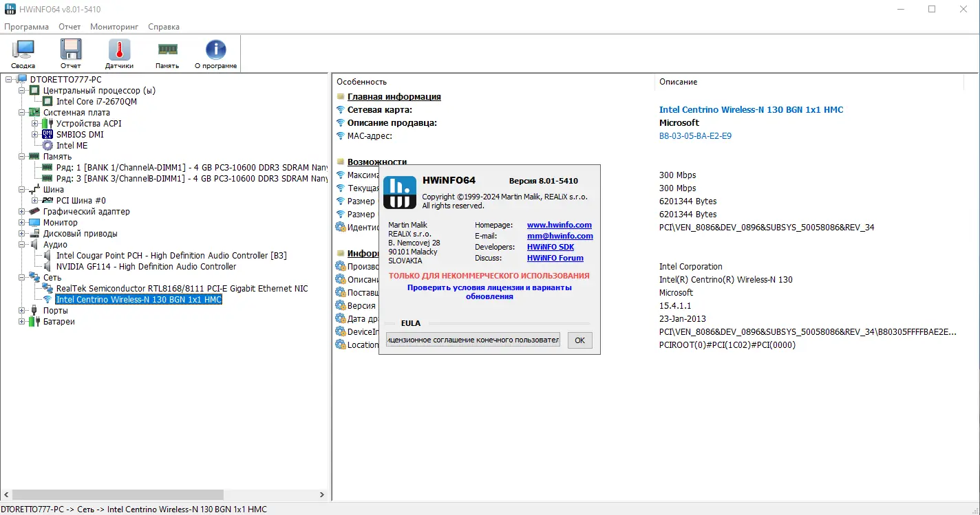Collapse the Аудио node
Viewport: 980px width, 515px height.
[x=22, y=244]
